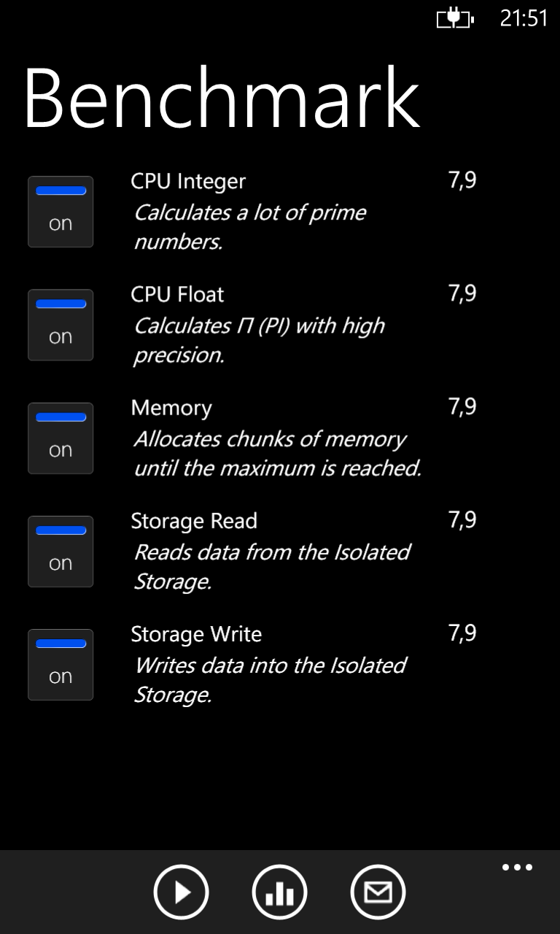
Task: Tap the Storage Write score value
Action: point(462,633)
